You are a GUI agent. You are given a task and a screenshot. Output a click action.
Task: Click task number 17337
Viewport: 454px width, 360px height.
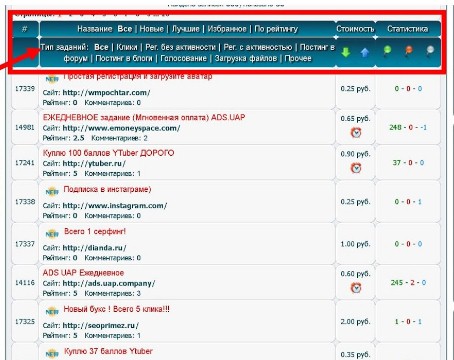click(x=25, y=244)
